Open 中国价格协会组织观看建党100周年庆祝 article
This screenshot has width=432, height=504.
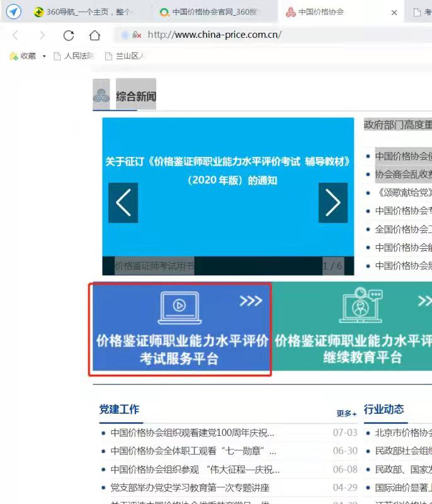click(193, 433)
